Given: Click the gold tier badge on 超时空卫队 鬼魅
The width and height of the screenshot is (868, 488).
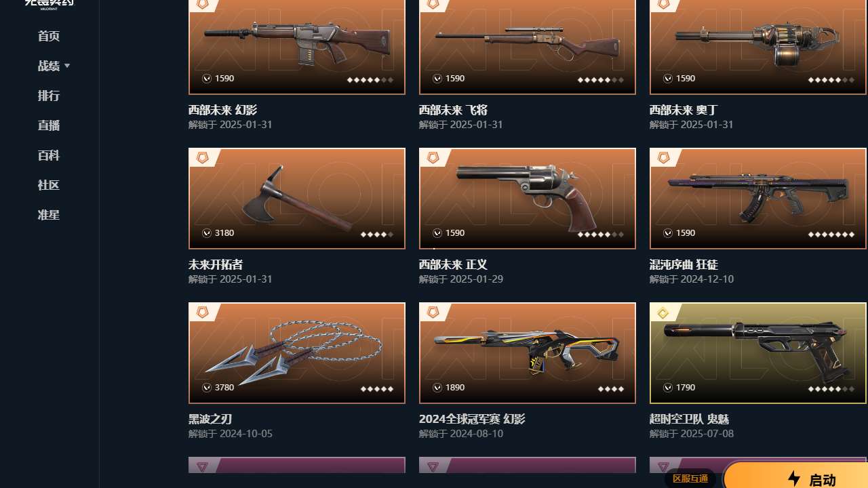Looking at the screenshot, I should point(663,312).
